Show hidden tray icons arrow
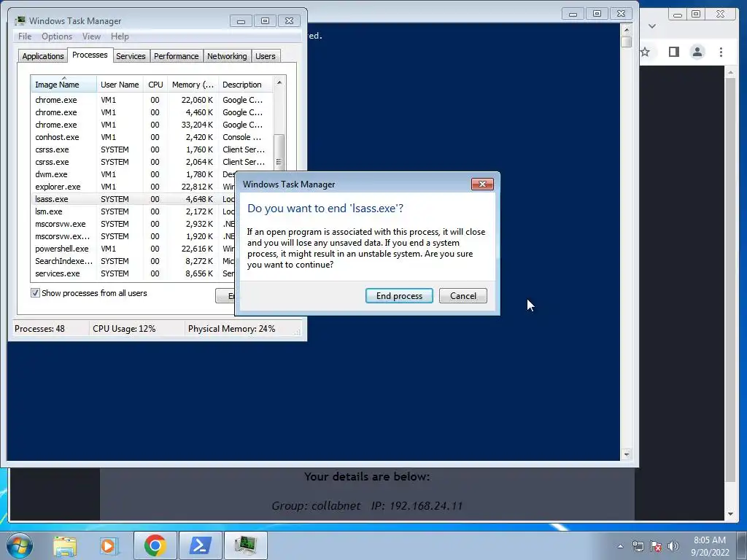This screenshot has height=560, width=747. coord(620,546)
